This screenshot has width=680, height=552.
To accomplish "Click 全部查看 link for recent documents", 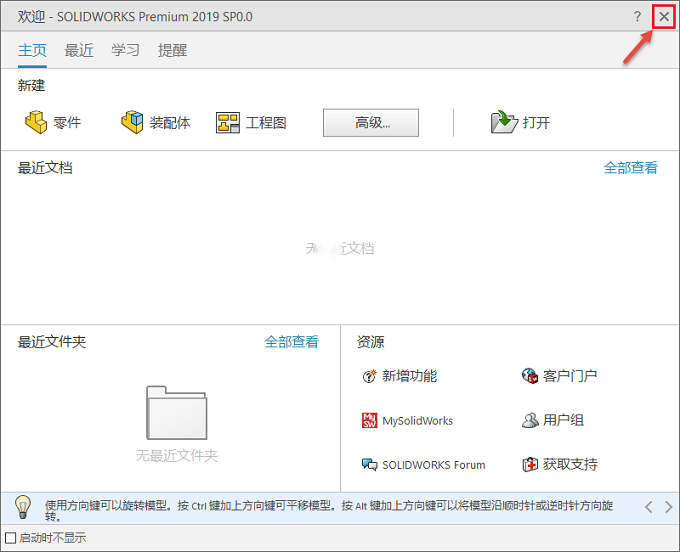I will 631,167.
